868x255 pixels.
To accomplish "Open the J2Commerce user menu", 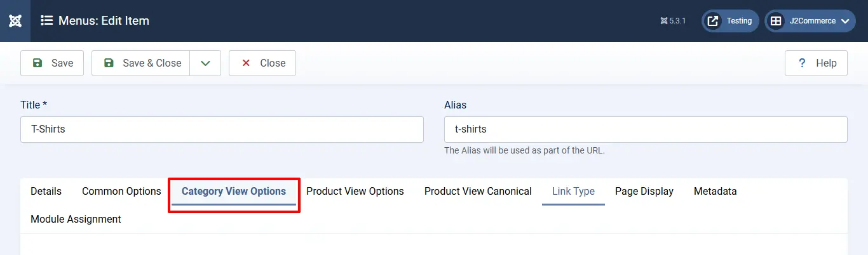I will click(810, 21).
